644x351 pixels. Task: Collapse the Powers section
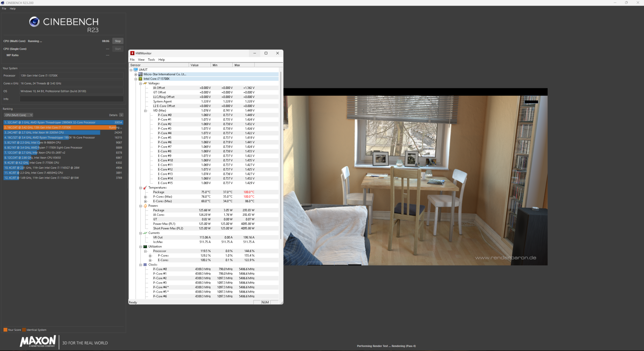tap(141, 206)
